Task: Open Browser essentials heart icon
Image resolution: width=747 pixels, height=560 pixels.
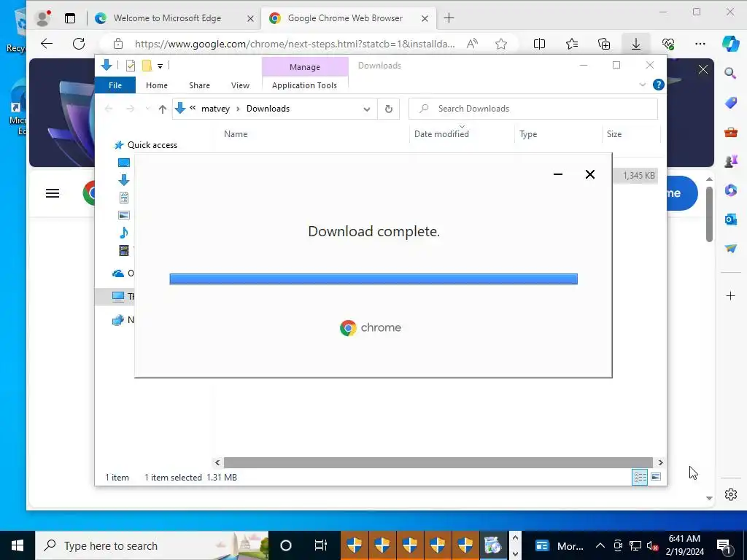Action: click(x=668, y=44)
